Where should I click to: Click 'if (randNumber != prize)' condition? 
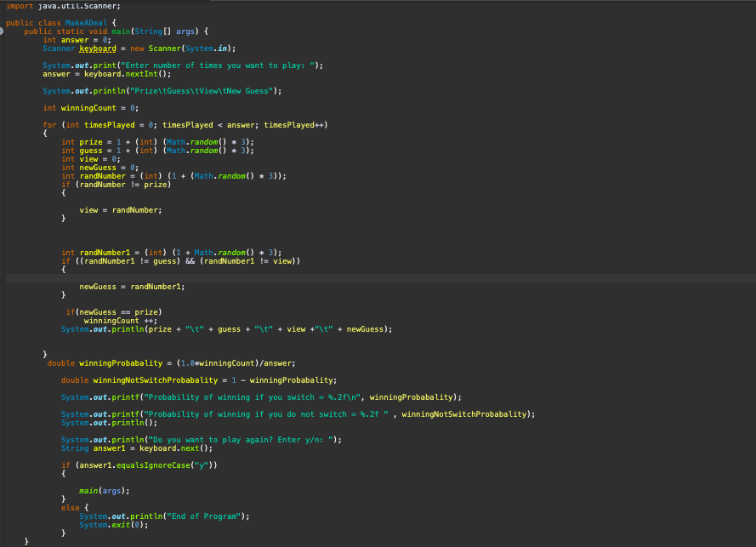tap(117, 185)
